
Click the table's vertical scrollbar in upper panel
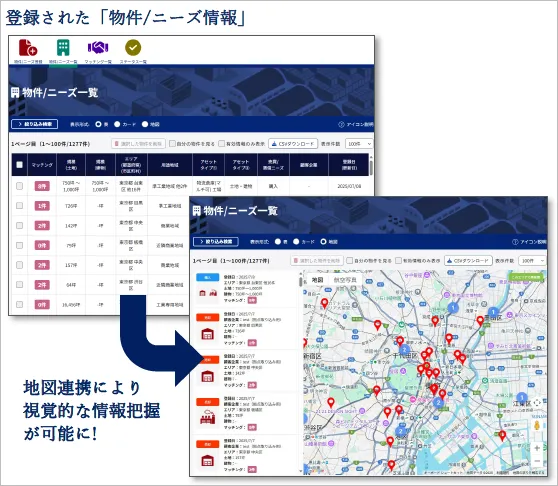371,168
